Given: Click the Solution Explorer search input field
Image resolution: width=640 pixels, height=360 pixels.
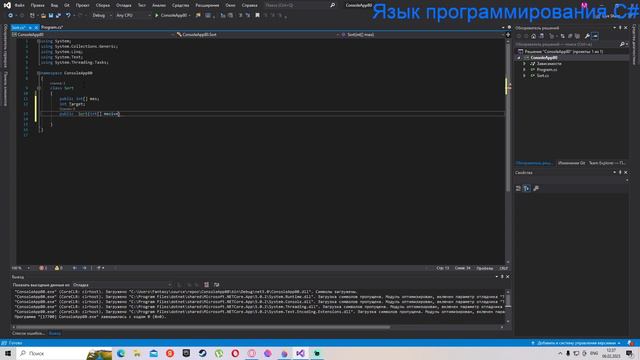Looking at the screenshot, I should coord(567,44).
